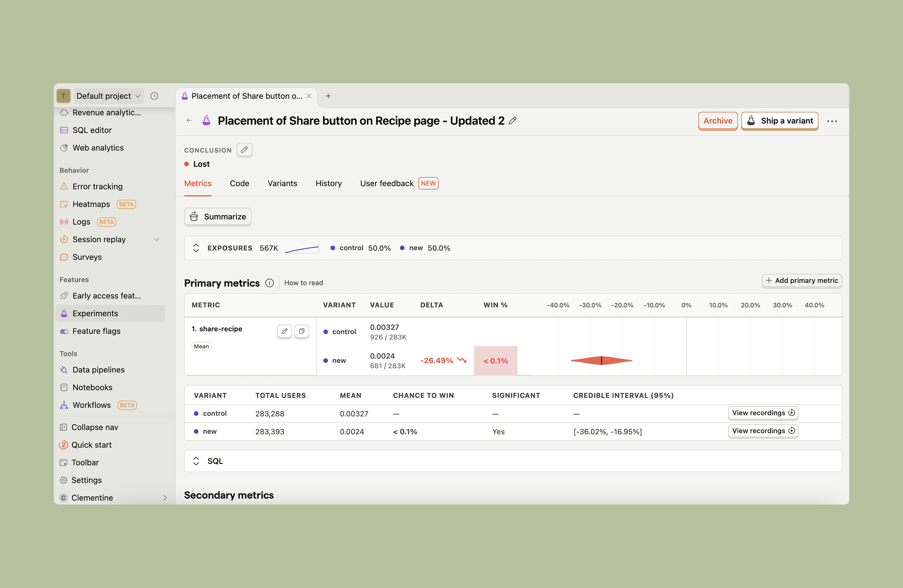Viewport: 903px width, 588px height.
Task: Go back with the left arrow
Action: pos(189,121)
